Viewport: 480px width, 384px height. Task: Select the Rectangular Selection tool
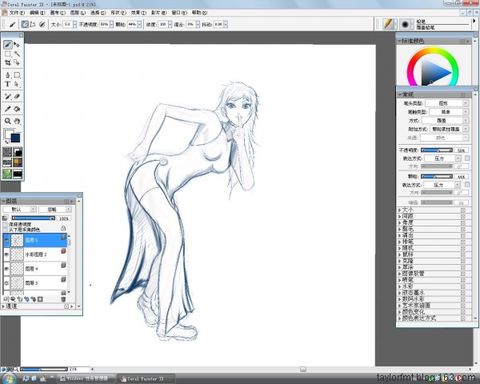8,54
